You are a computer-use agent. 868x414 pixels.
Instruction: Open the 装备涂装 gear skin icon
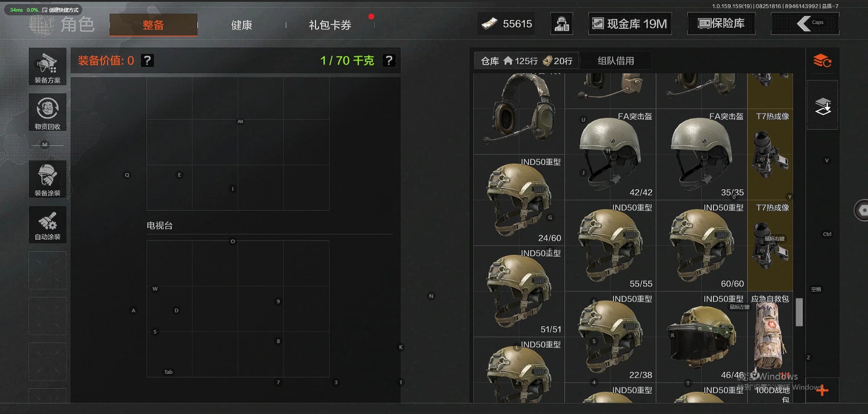coord(47,179)
